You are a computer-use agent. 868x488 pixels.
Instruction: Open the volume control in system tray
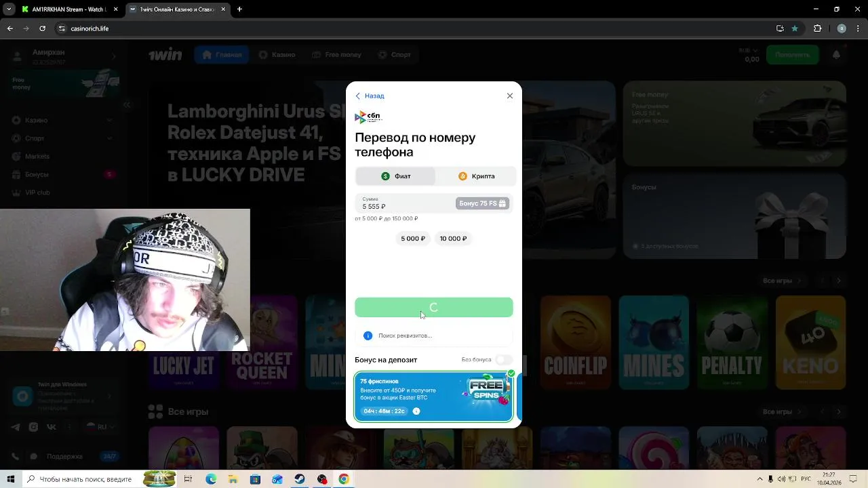click(x=781, y=479)
